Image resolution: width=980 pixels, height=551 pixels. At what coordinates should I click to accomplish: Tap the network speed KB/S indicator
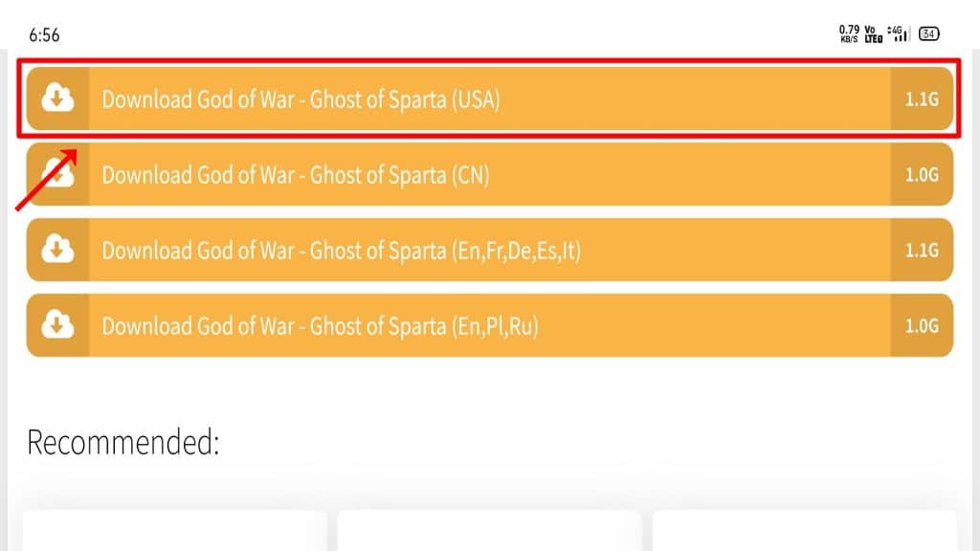click(x=849, y=33)
